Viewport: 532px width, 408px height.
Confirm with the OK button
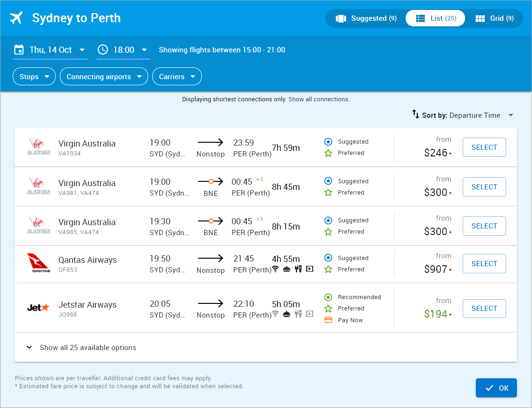click(496, 388)
